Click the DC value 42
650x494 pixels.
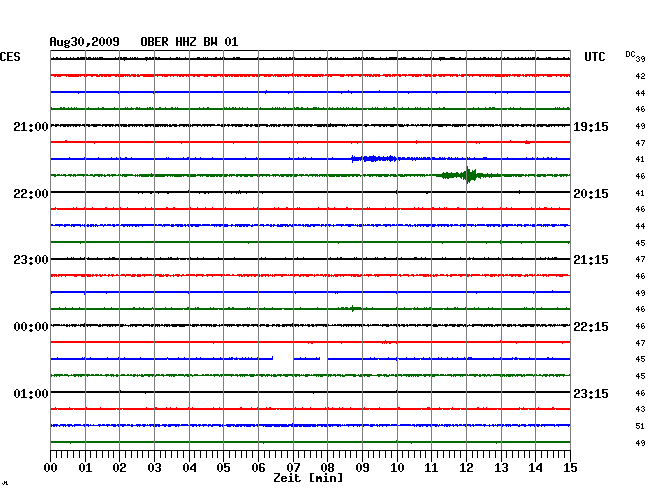640,76
